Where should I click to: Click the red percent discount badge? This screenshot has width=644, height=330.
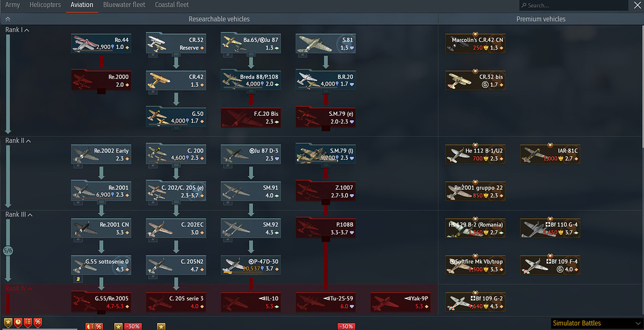click(x=37, y=323)
